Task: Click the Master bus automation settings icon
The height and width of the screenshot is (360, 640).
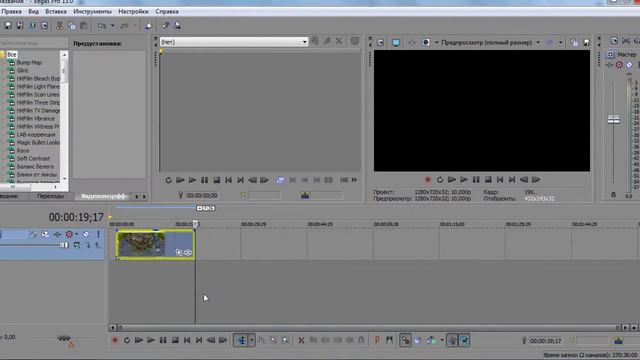Action: (x=620, y=65)
